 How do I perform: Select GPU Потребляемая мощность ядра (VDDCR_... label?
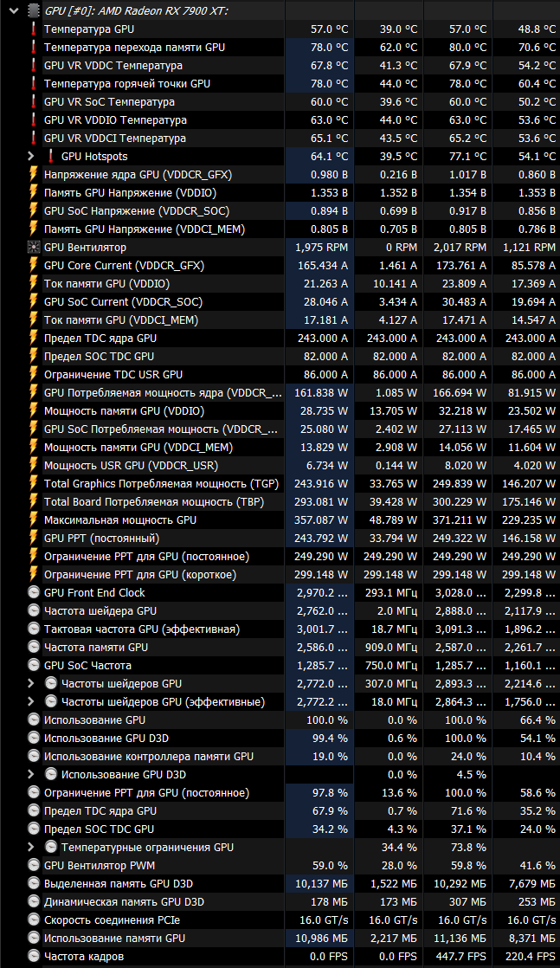(x=163, y=392)
